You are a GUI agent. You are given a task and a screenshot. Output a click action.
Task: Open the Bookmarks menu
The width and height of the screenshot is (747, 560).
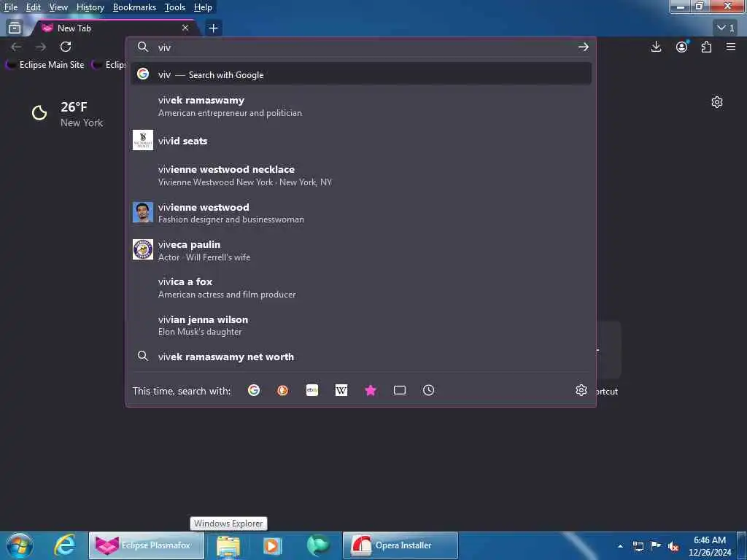134,7
